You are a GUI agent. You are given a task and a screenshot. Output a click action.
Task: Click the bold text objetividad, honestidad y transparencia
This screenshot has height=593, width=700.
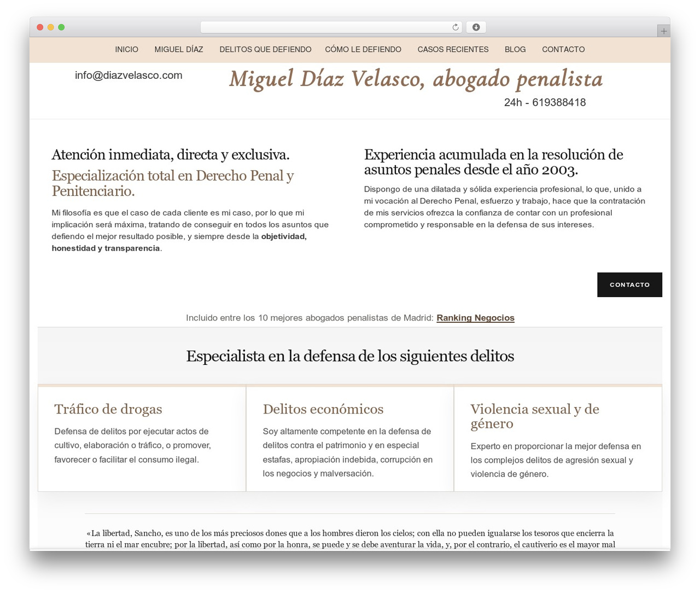[179, 242]
